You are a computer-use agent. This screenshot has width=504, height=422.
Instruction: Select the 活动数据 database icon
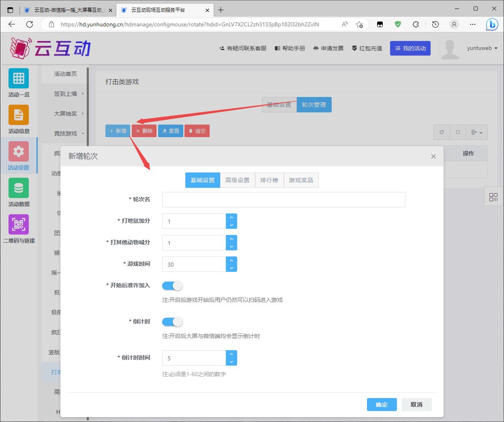[19, 188]
